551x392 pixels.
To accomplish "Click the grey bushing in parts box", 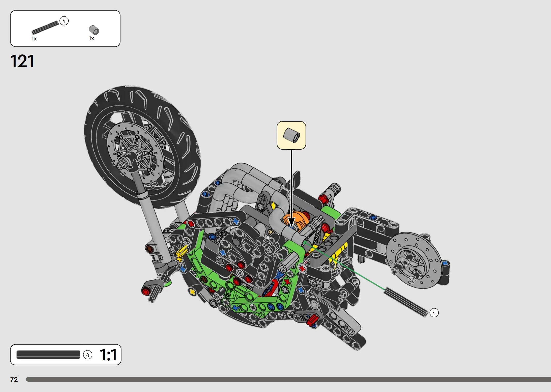I will click(x=94, y=30).
